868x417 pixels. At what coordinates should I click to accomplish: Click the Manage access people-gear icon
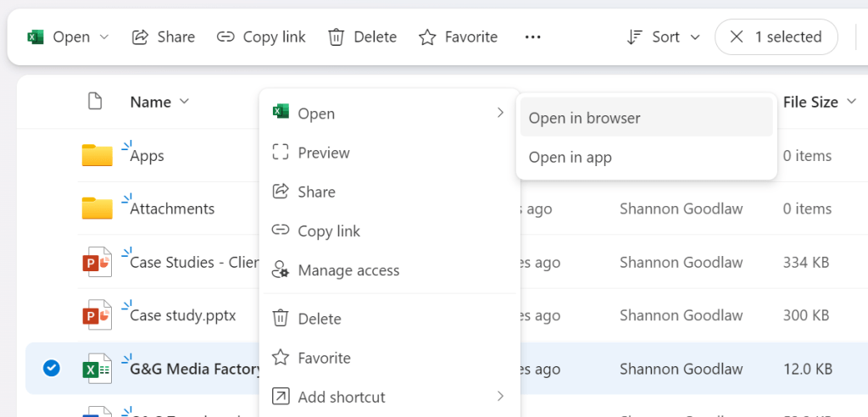pos(281,270)
